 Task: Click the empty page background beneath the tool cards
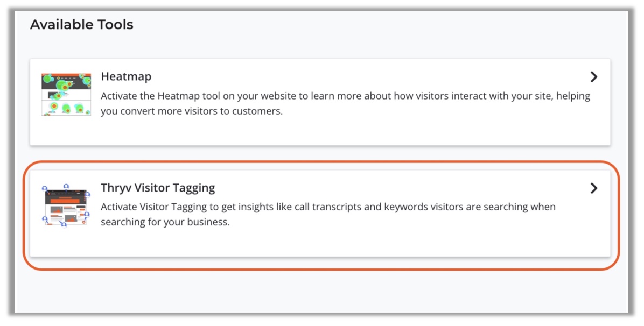coord(320,292)
